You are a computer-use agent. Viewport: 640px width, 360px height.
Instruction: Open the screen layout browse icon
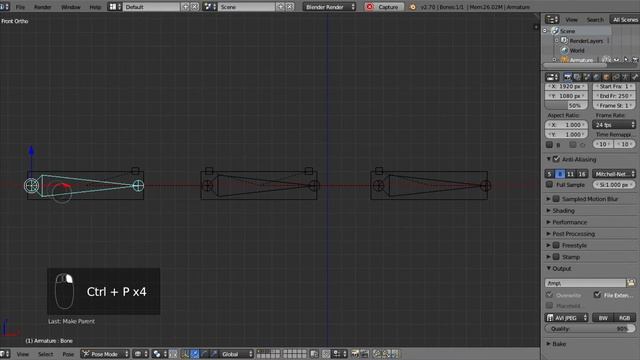(114, 7)
